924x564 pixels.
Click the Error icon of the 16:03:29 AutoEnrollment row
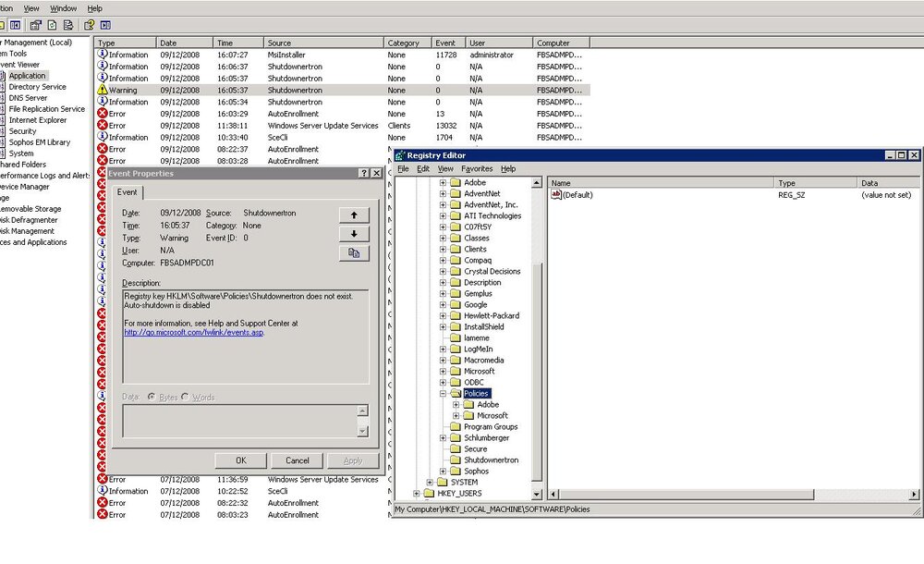click(102, 114)
